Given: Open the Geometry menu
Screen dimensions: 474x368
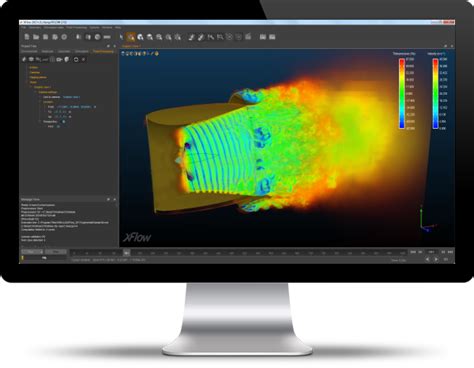Looking at the screenshot, I should [x=35, y=27].
